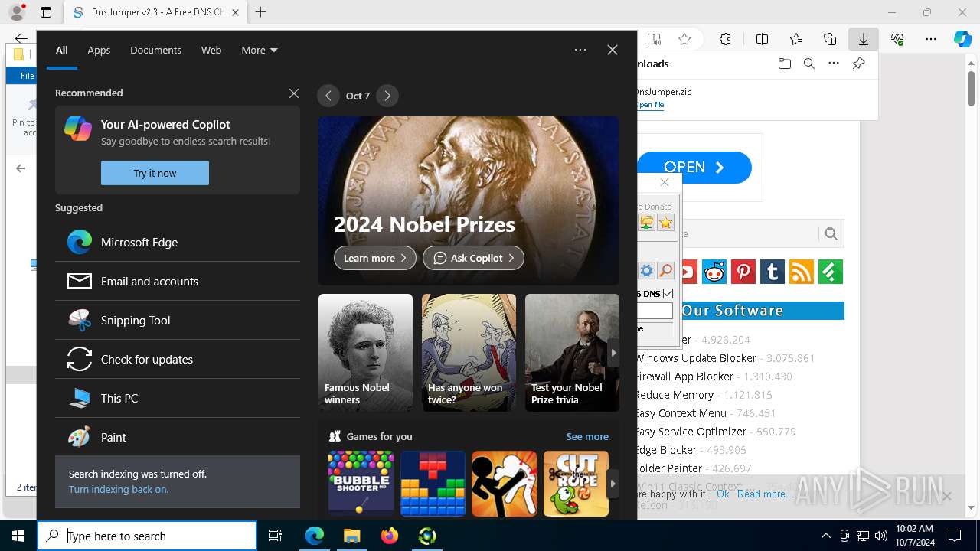Show next Nobel cards with arrow
This screenshot has height=551, width=980.
[612, 353]
